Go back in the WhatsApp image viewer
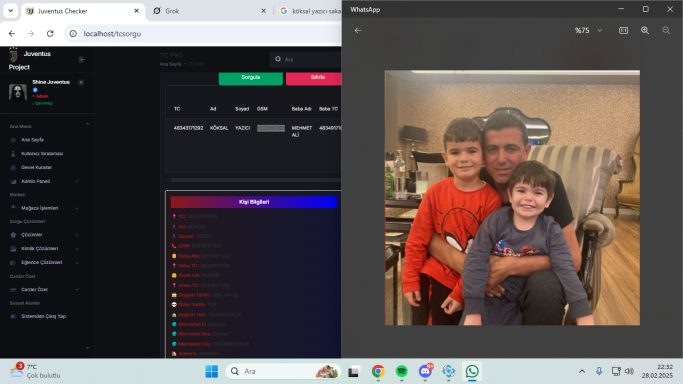 coord(358,30)
